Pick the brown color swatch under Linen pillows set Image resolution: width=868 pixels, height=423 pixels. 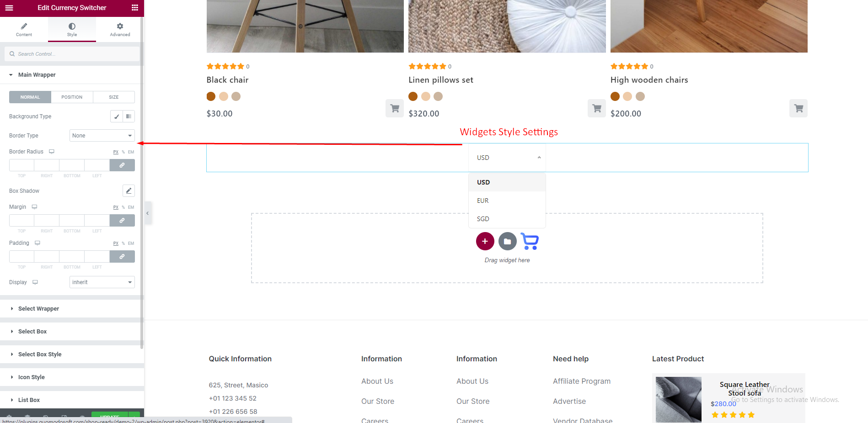coord(413,96)
